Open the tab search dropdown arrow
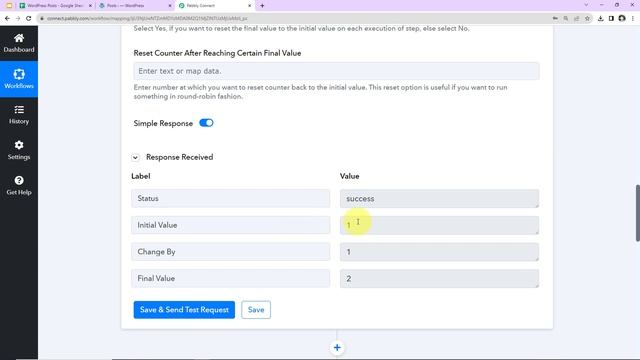 586,5
